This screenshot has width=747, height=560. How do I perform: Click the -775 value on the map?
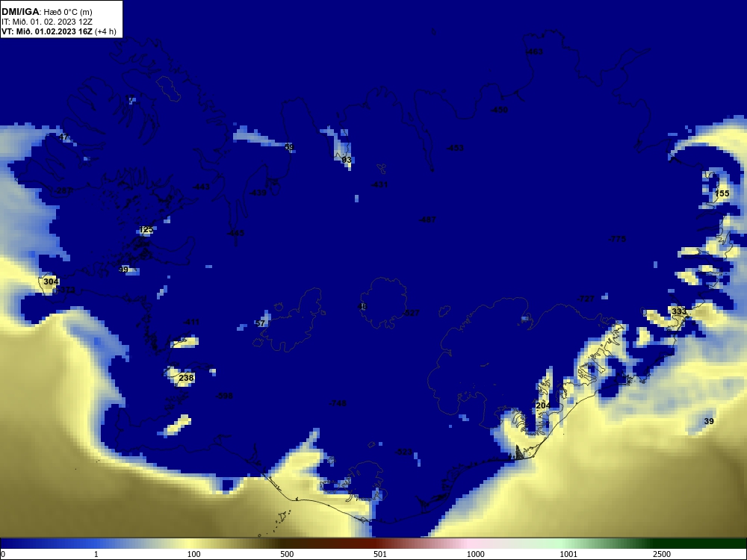pos(618,239)
